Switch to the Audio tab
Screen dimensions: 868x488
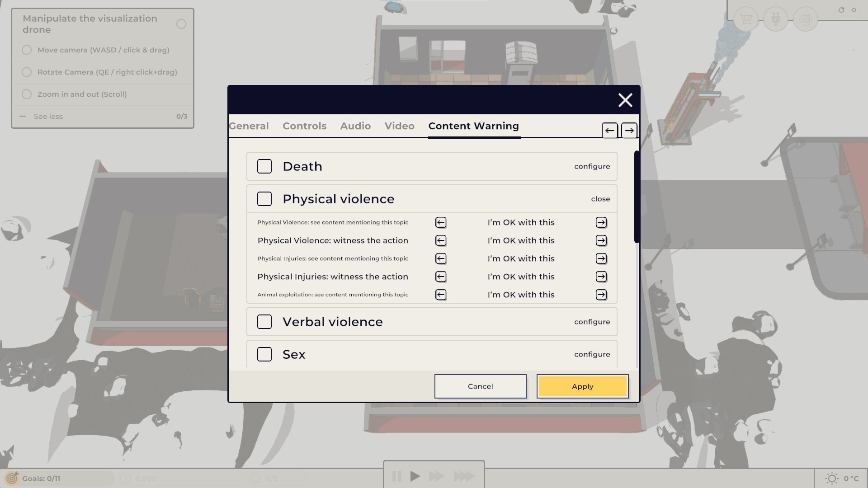[x=355, y=126]
